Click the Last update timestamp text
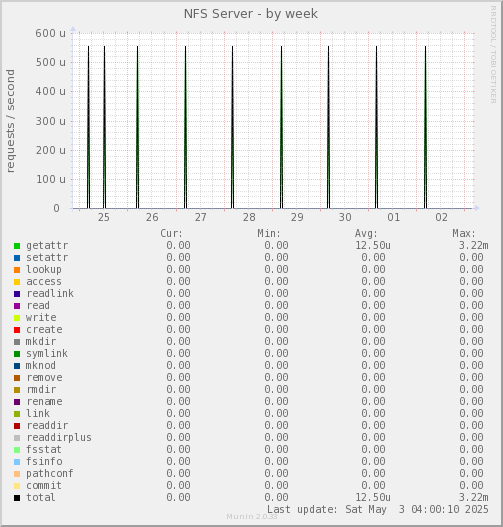503x527 pixels. point(378,510)
